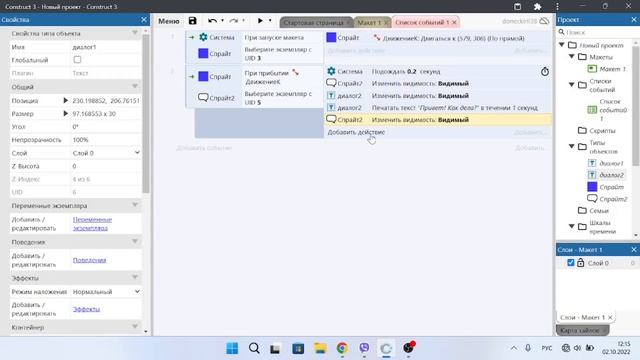
Task: Preview the project with play button
Action: [260, 21]
